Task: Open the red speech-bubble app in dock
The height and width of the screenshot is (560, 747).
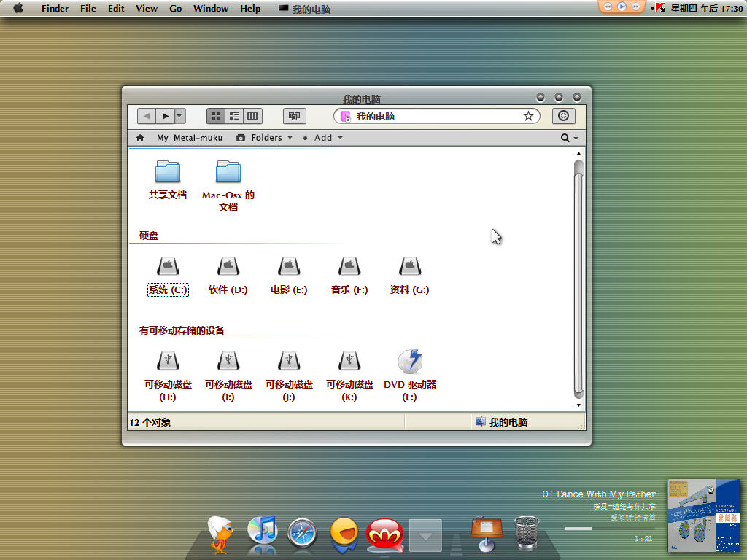Action: (385, 535)
